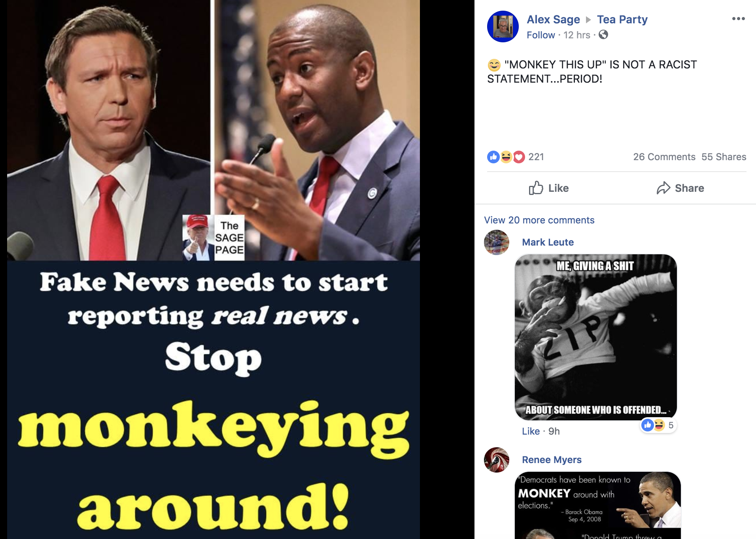Click the thumbs-up Like reaction on the post
Image resolution: width=756 pixels, height=539 pixels.
pos(493,157)
